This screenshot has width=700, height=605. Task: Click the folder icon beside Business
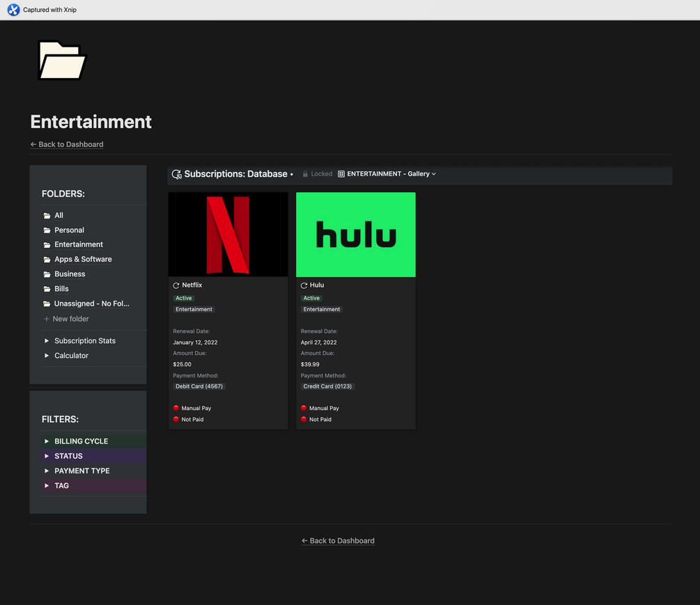[47, 274]
